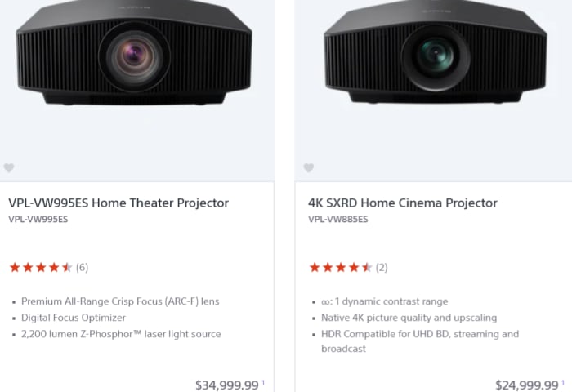Favorite the VPL-VW995ES projector with heart icon

click(9, 167)
